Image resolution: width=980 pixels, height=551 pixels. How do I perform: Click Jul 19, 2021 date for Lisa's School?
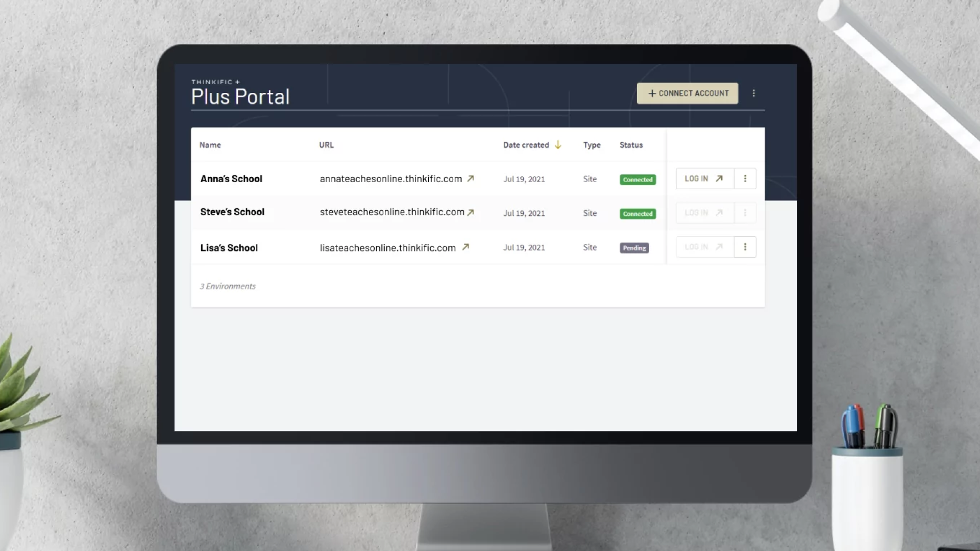(524, 247)
